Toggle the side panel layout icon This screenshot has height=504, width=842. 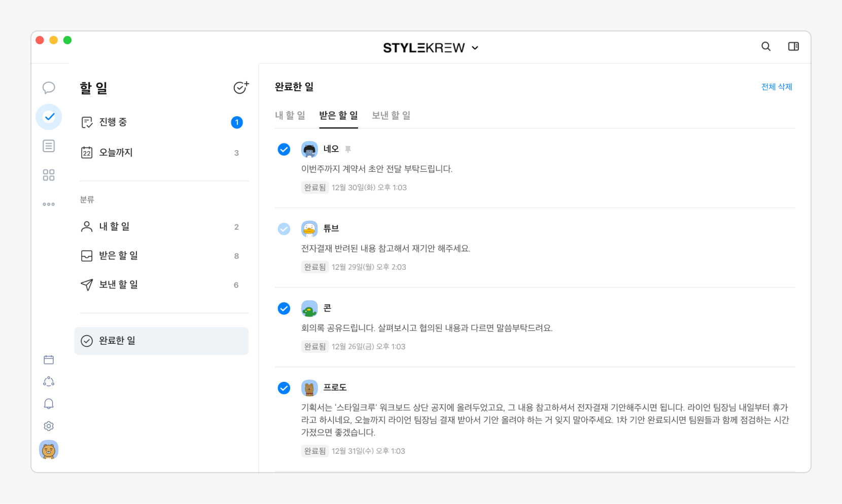coord(793,47)
